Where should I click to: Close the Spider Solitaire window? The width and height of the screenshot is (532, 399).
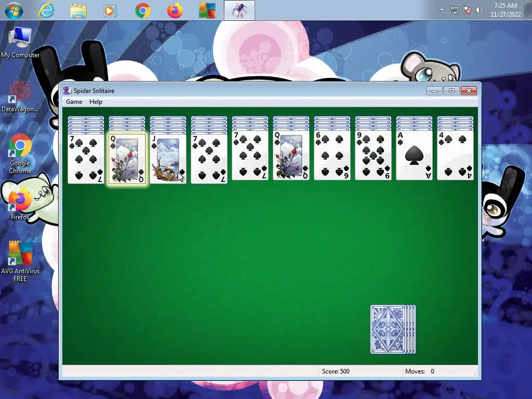469,90
